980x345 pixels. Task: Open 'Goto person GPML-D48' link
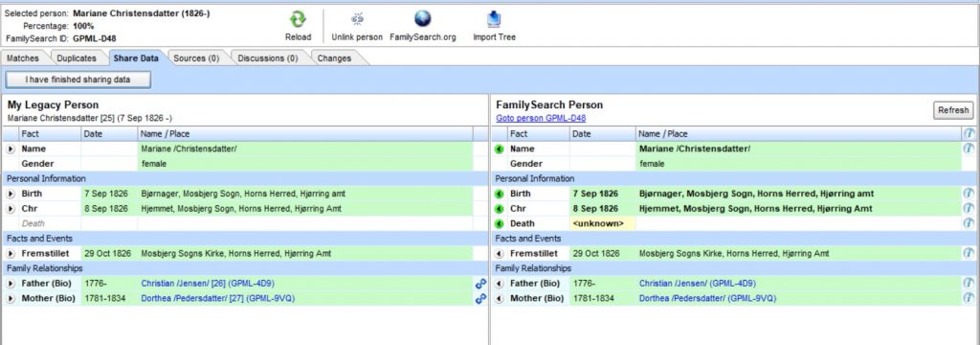click(x=541, y=118)
